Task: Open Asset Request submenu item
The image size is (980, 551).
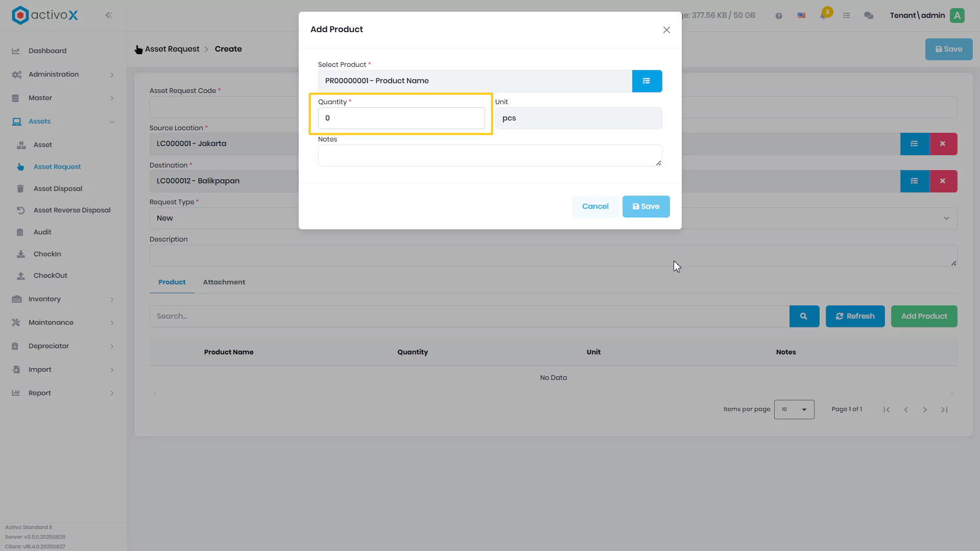Action: (57, 167)
